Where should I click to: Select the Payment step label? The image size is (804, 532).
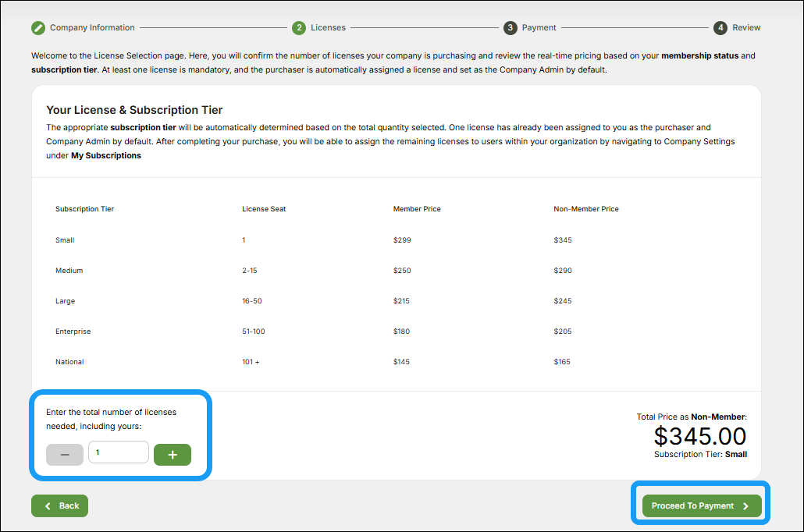[x=538, y=27]
